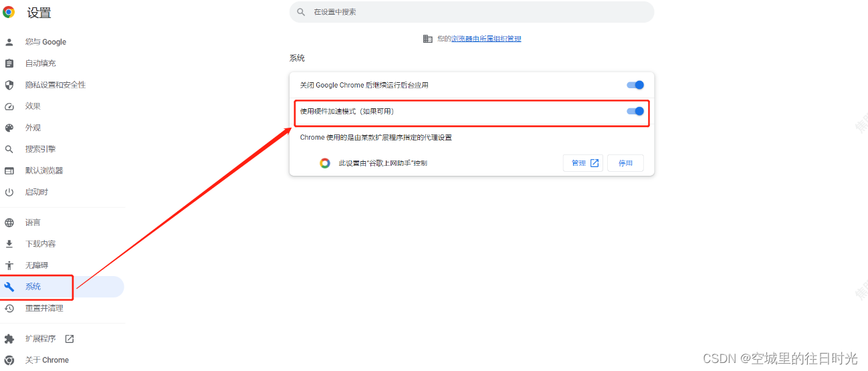Click the 设置 page title

coord(39,13)
